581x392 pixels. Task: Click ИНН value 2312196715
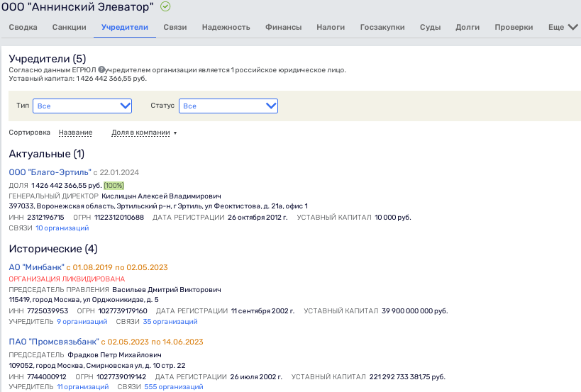tap(45, 218)
